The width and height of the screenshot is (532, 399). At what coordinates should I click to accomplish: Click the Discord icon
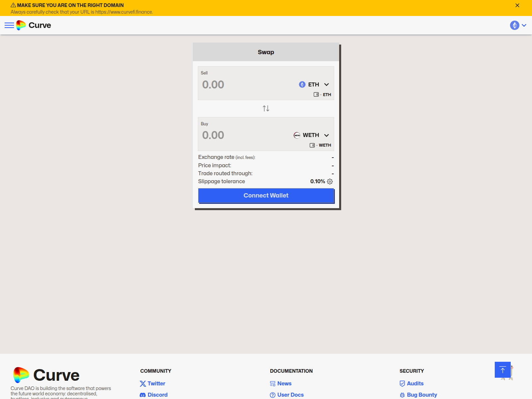coord(143,395)
